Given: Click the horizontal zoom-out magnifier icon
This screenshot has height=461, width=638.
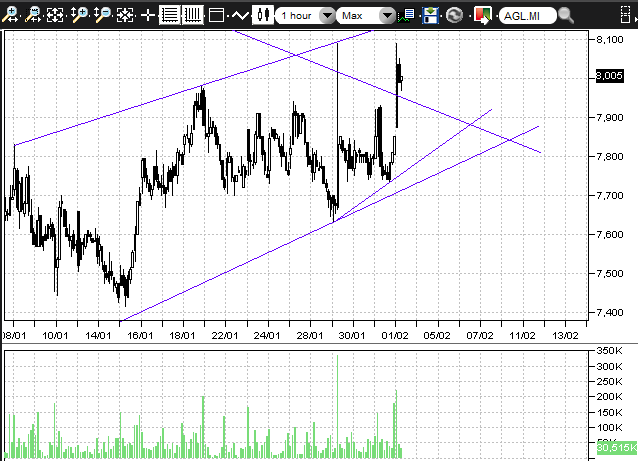Looking at the screenshot, I should (x=33, y=15).
